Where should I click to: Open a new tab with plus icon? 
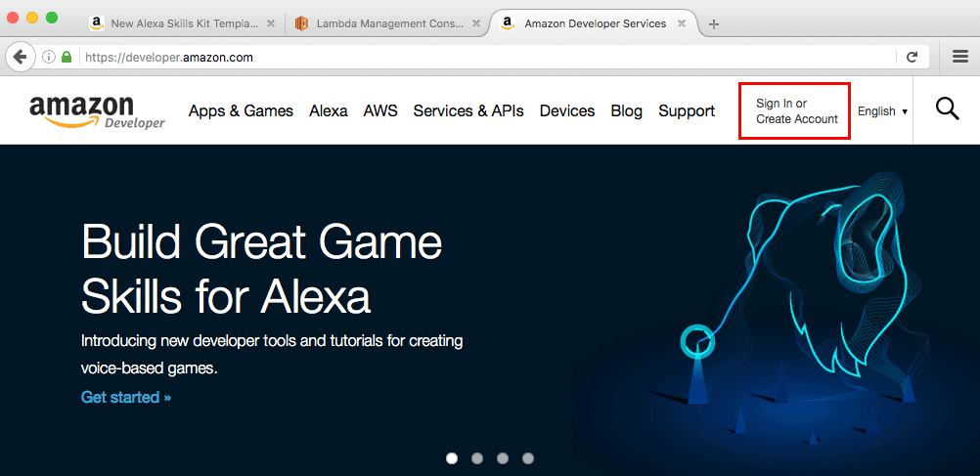coord(714,23)
